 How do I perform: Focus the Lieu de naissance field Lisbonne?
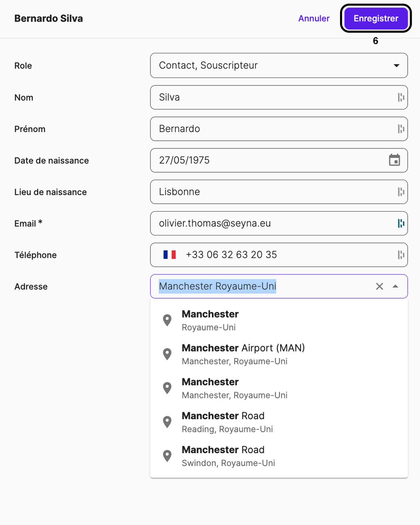(279, 192)
